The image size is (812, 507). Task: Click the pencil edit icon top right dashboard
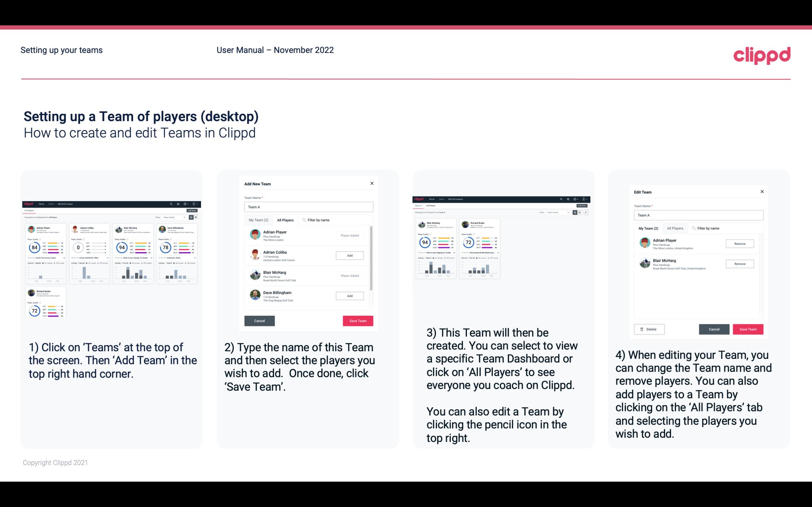coord(586,213)
